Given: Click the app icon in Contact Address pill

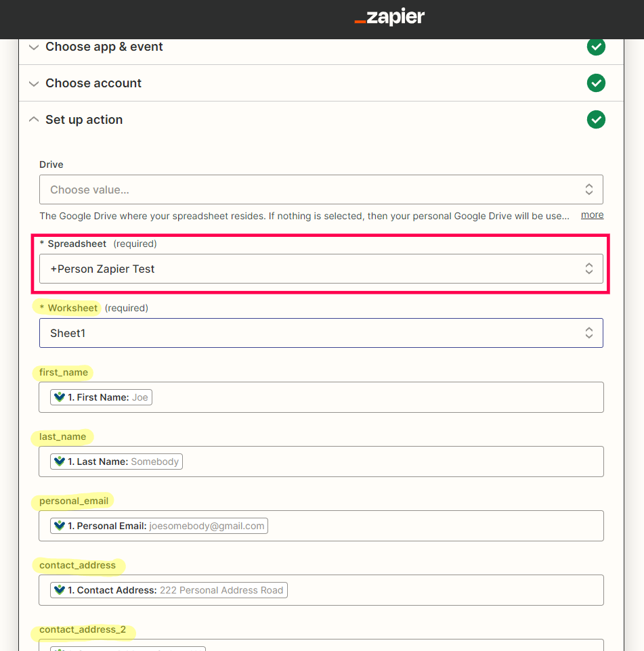Looking at the screenshot, I should pyautogui.click(x=60, y=590).
